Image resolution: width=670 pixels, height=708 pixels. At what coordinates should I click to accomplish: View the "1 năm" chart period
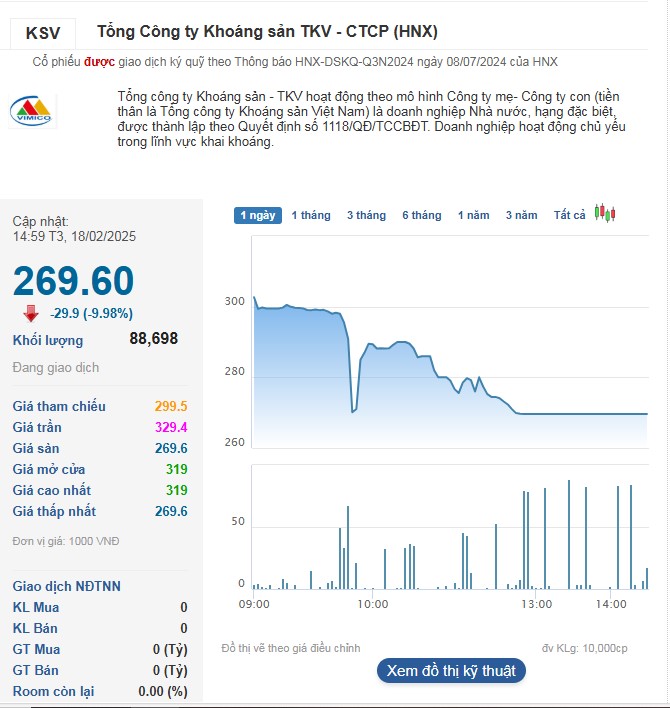pos(474,215)
